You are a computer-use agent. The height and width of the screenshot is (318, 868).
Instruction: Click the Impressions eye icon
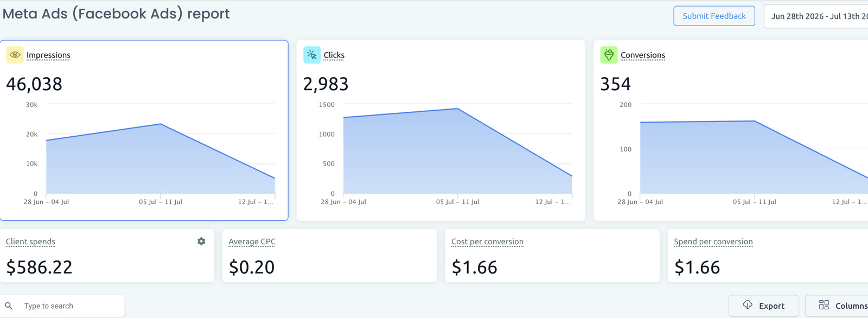pyautogui.click(x=15, y=55)
